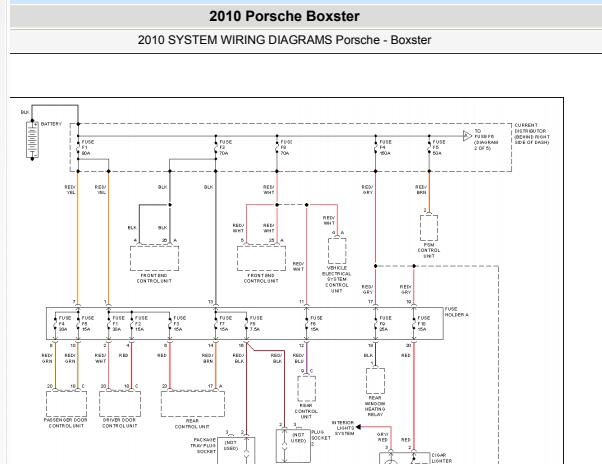Click the rear window heating relay dashed box
602x464 pixels.
(x=375, y=381)
